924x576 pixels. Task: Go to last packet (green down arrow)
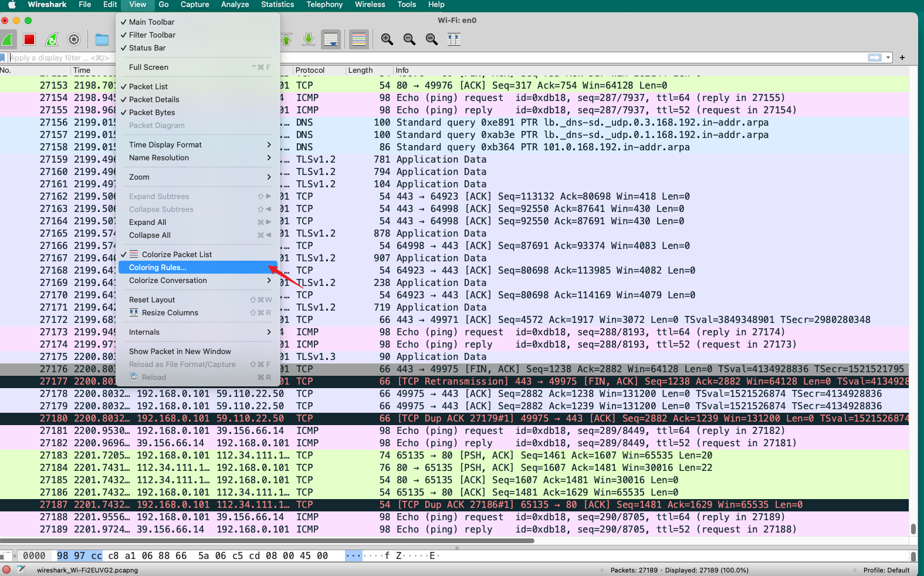point(309,39)
